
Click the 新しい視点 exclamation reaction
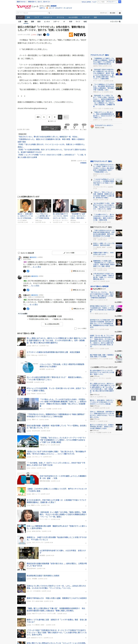(83, 127)
